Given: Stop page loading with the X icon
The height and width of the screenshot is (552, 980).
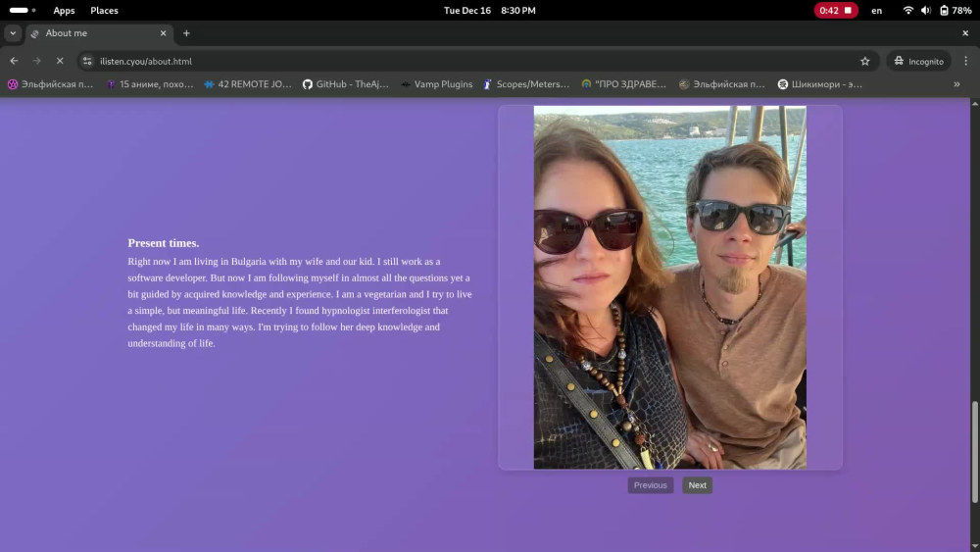Looking at the screenshot, I should 60,61.
